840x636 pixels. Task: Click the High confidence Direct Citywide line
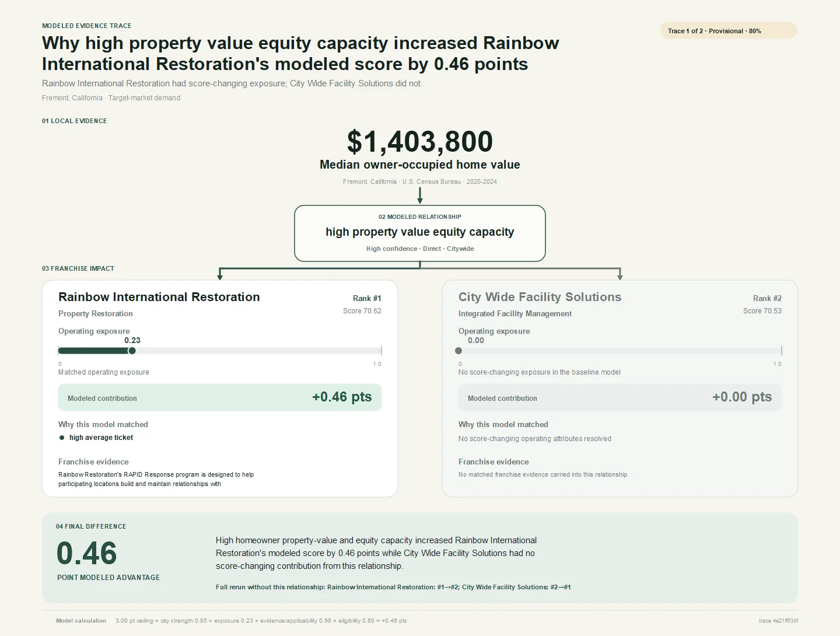click(x=420, y=249)
